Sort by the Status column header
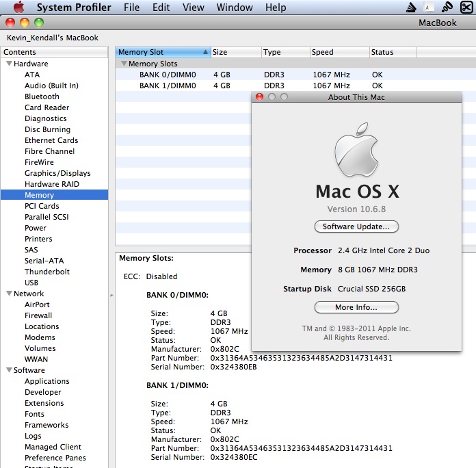 [x=393, y=52]
